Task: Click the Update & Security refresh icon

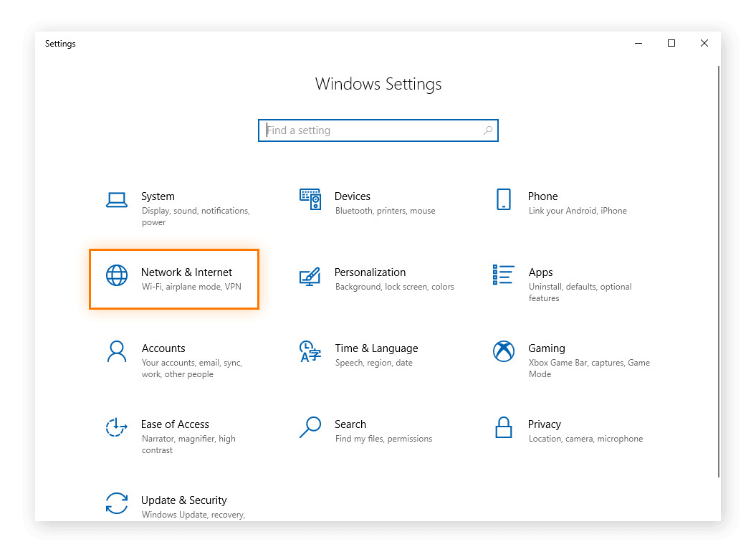Action: click(x=117, y=504)
